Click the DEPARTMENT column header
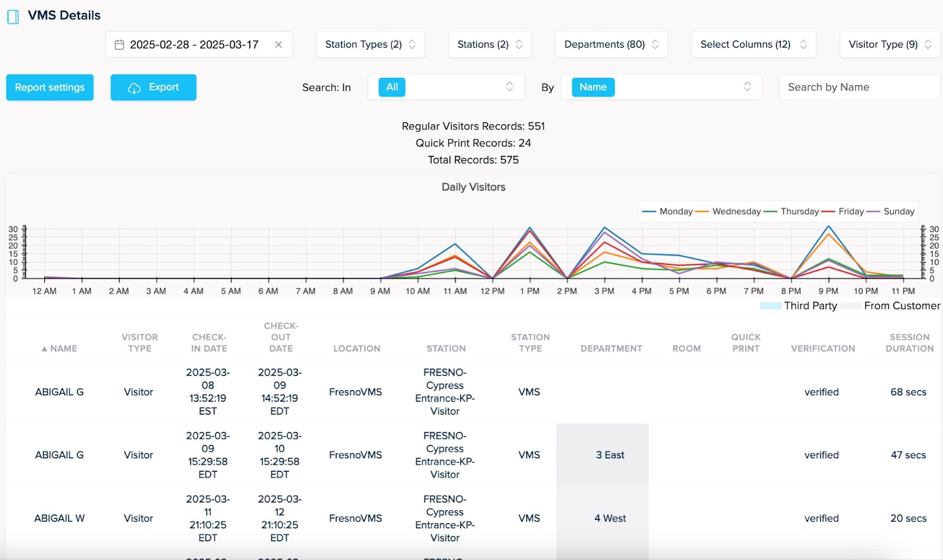Viewport: 943px width, 560px height. (611, 349)
